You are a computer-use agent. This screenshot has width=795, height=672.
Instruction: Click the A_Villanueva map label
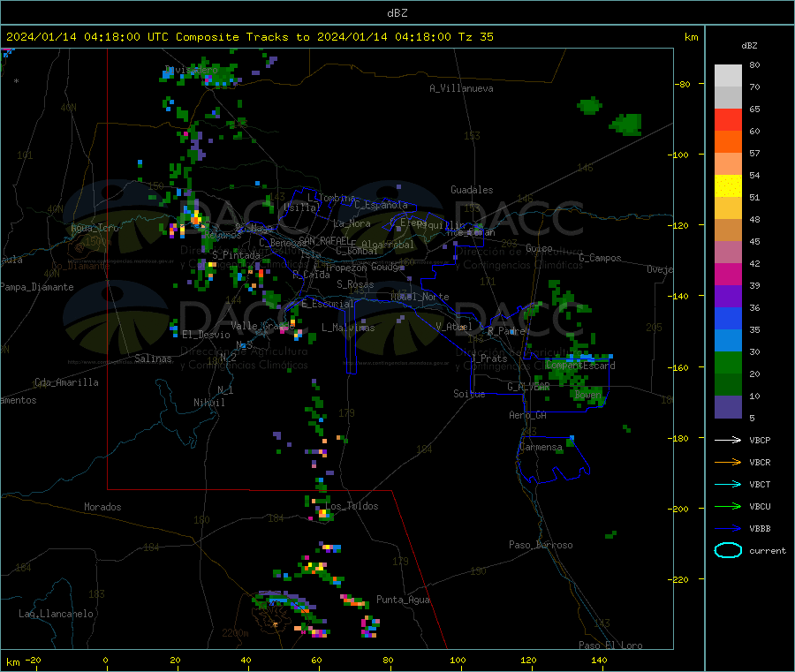tap(461, 88)
